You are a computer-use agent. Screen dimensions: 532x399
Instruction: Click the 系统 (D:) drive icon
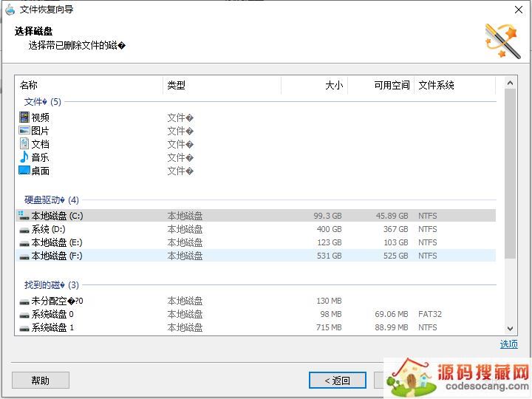pos(24,230)
